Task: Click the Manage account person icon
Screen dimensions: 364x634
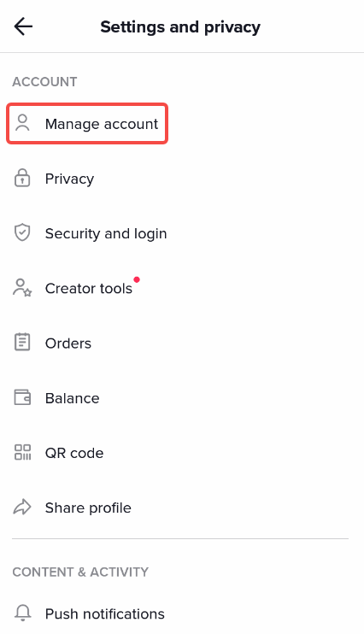Action: pos(22,123)
